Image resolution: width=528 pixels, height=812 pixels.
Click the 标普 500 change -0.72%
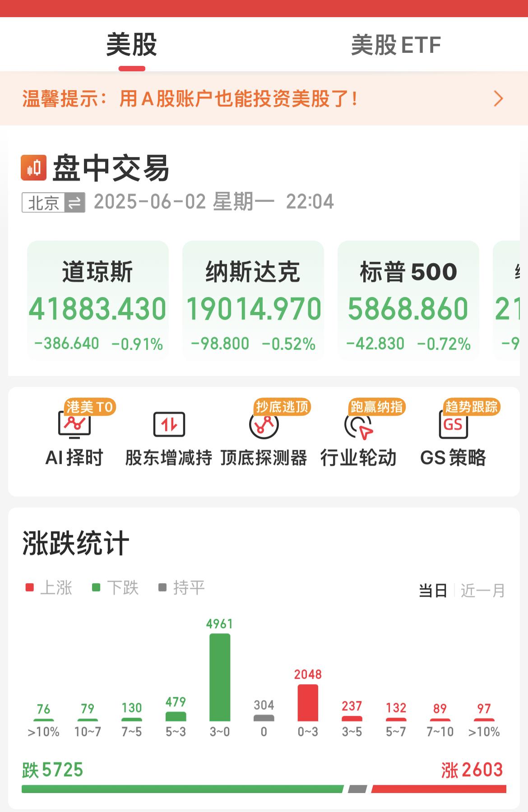point(444,344)
